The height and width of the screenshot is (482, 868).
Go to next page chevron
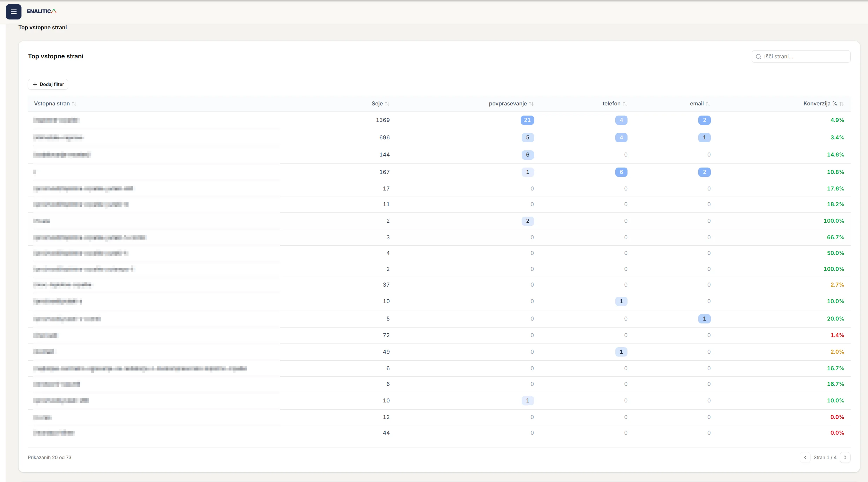coord(845,458)
